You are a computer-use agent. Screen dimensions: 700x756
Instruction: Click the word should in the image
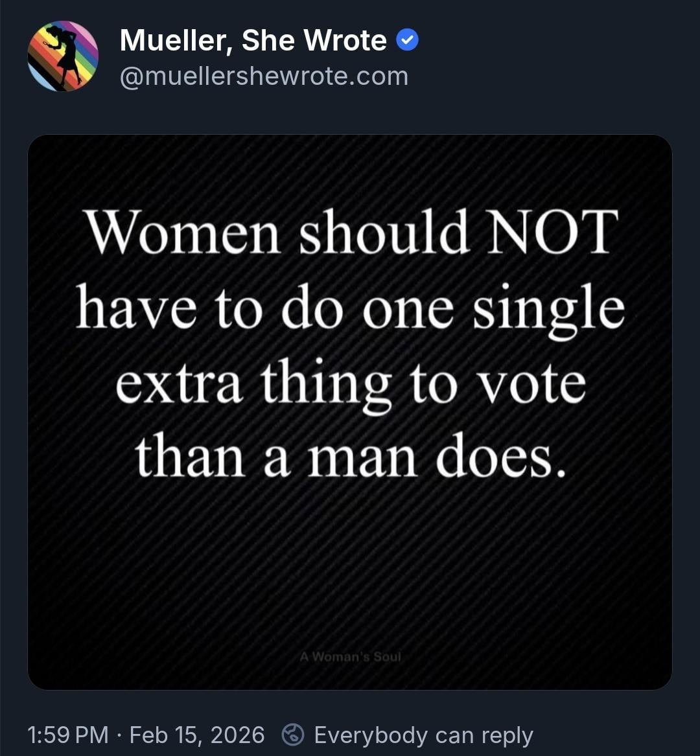[384, 232]
